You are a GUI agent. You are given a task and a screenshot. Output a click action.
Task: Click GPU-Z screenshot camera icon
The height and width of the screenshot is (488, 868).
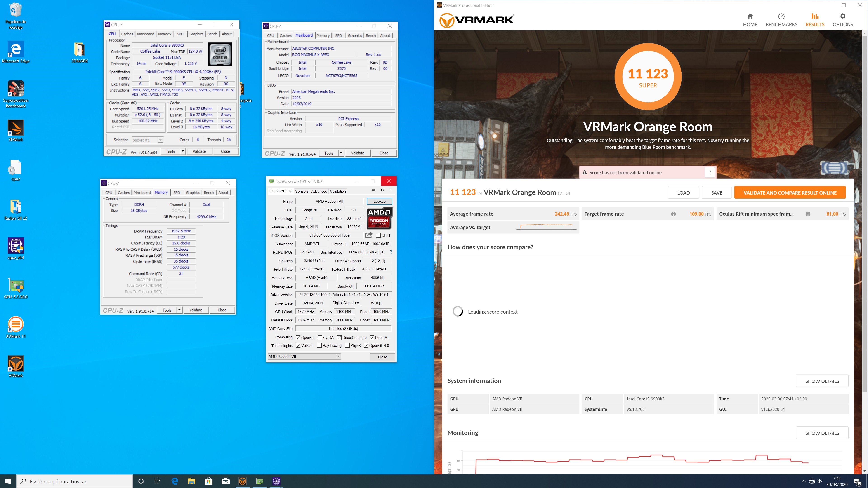(x=373, y=190)
